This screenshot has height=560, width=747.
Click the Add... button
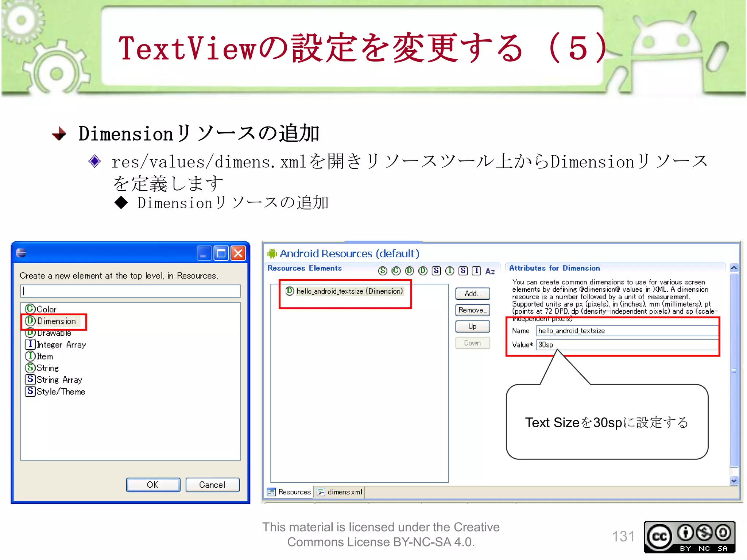(472, 293)
